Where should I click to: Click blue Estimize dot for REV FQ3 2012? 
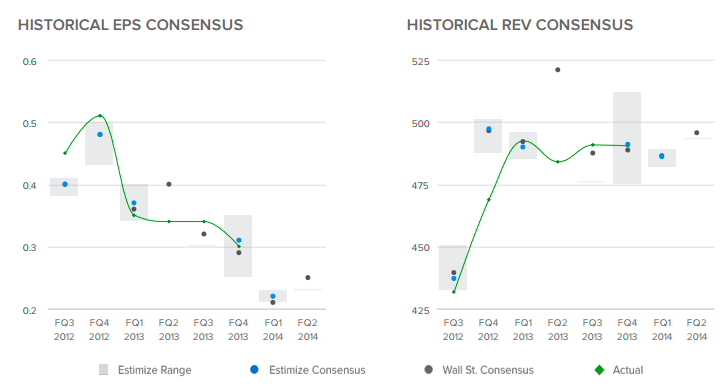(x=454, y=278)
